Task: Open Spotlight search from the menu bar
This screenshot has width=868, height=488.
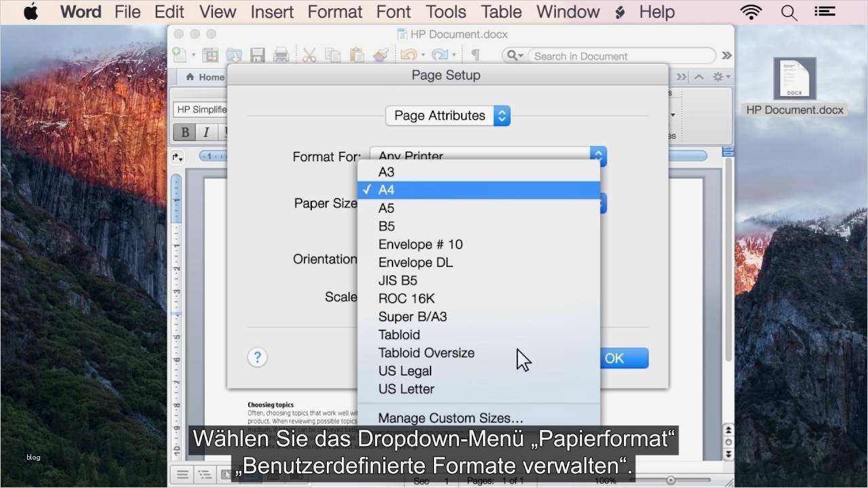Action: (x=788, y=12)
